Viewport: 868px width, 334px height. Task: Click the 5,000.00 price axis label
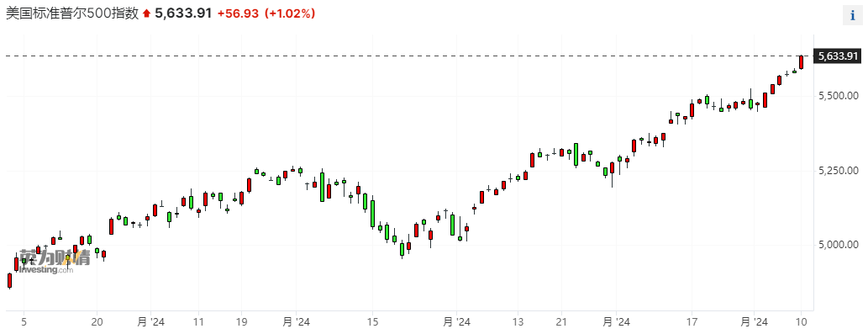(x=838, y=244)
